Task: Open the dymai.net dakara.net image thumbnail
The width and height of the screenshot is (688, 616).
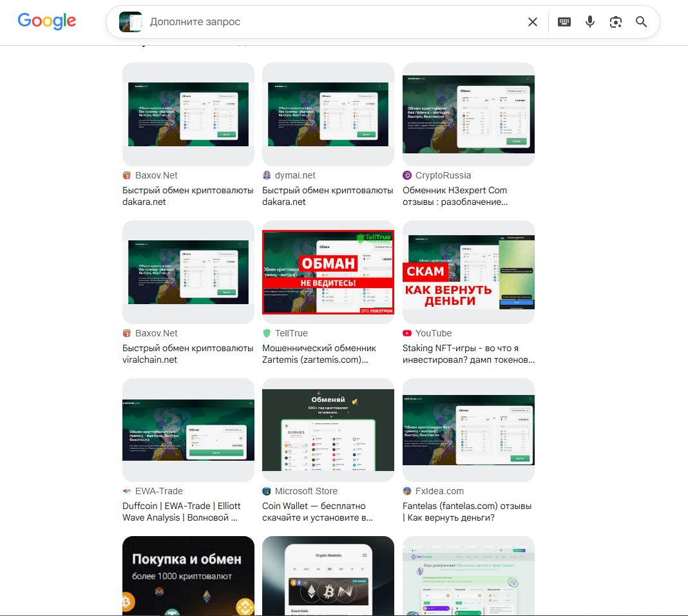Action: pyautogui.click(x=328, y=114)
